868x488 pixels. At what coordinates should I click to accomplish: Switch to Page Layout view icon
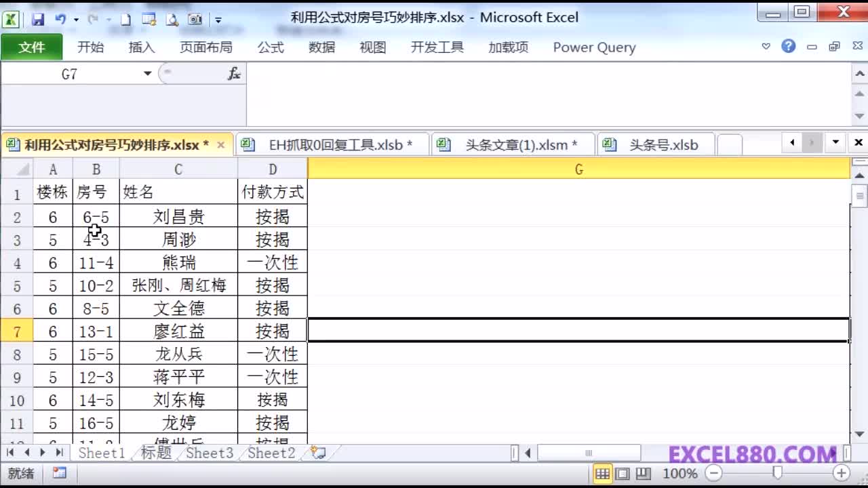(x=621, y=474)
